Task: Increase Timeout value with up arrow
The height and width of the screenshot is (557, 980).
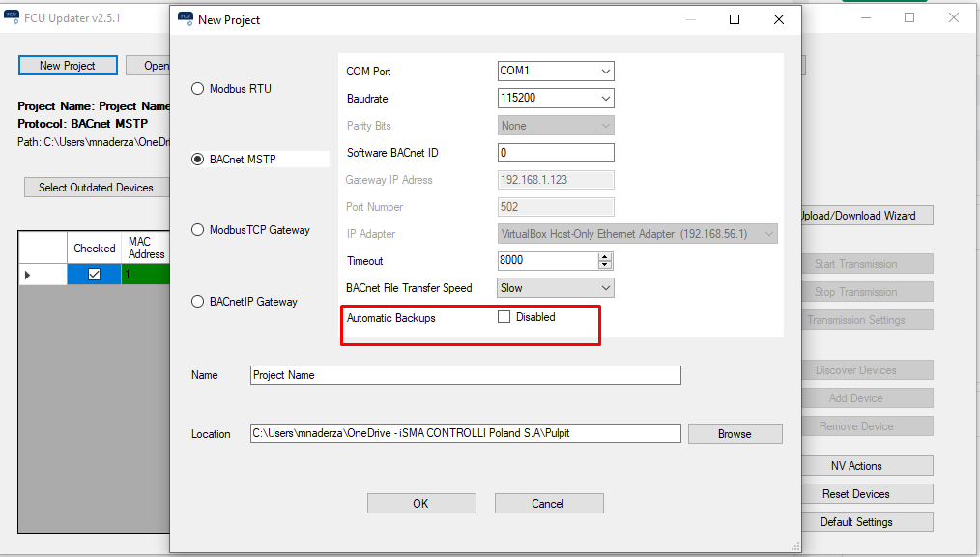Action: coord(605,256)
